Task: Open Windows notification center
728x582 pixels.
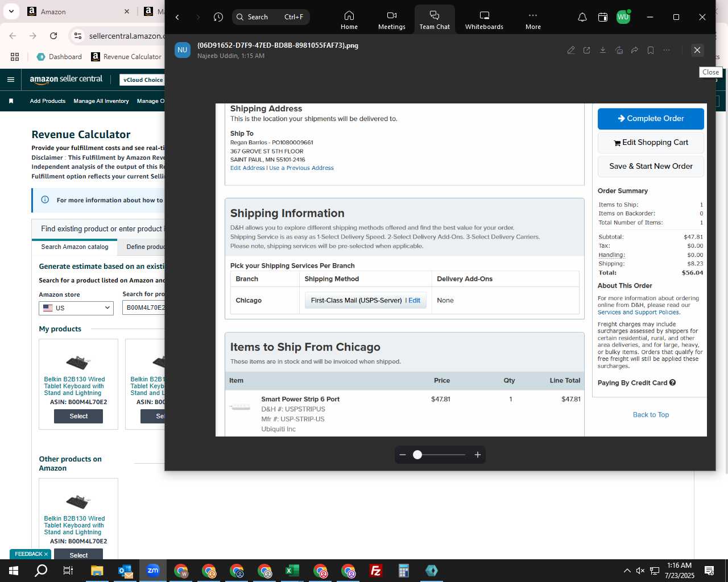Action: [x=709, y=571]
